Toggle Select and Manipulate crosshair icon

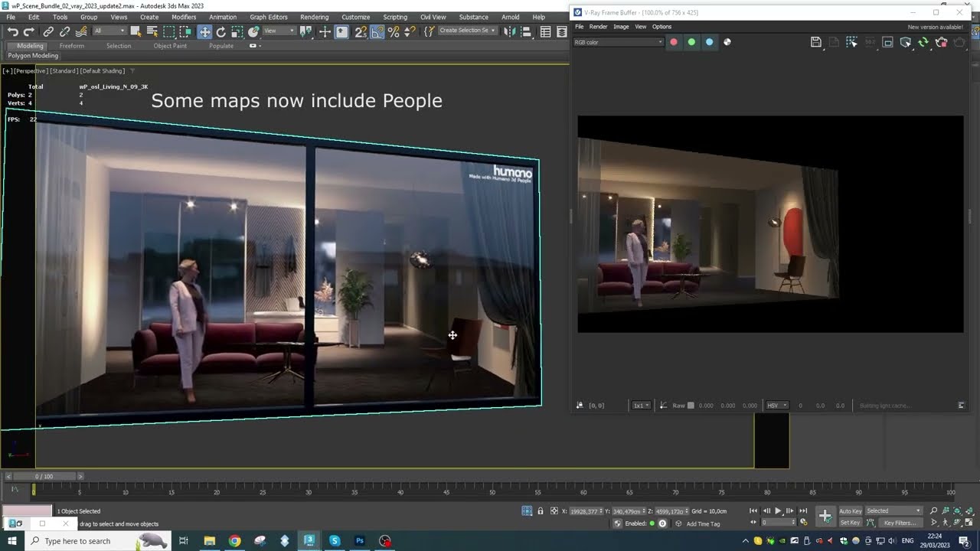(x=325, y=31)
